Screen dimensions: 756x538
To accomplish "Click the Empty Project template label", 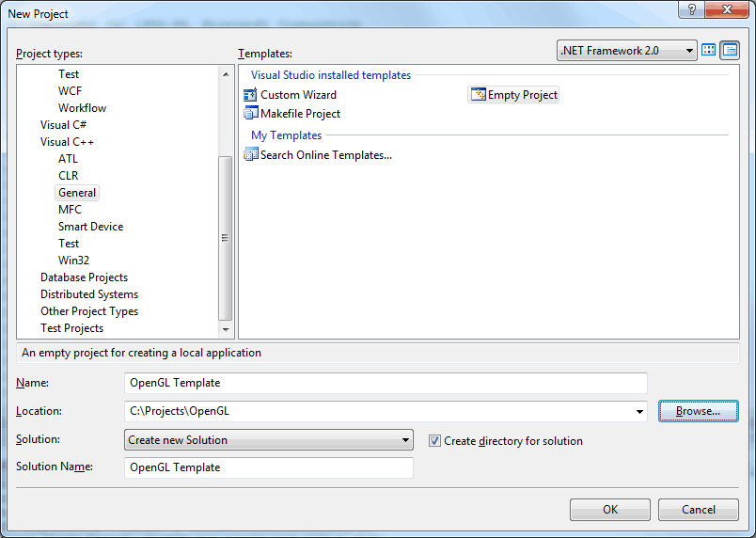I will coord(523,94).
